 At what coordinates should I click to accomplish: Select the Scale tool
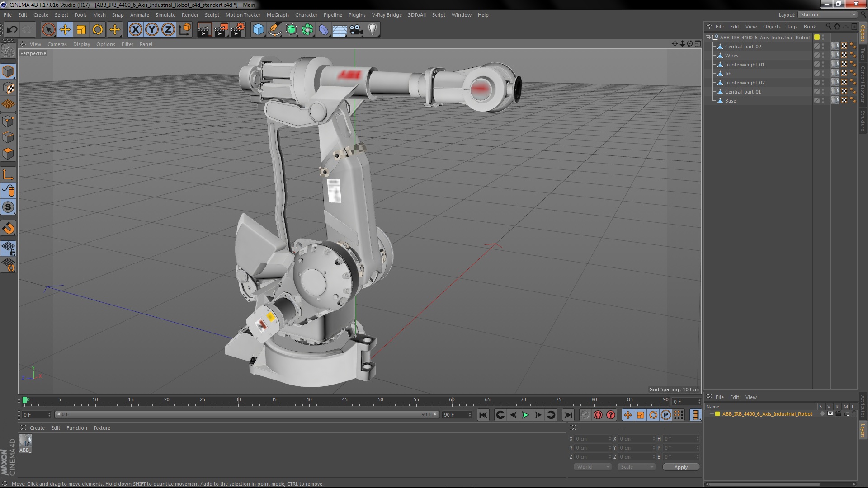point(81,30)
